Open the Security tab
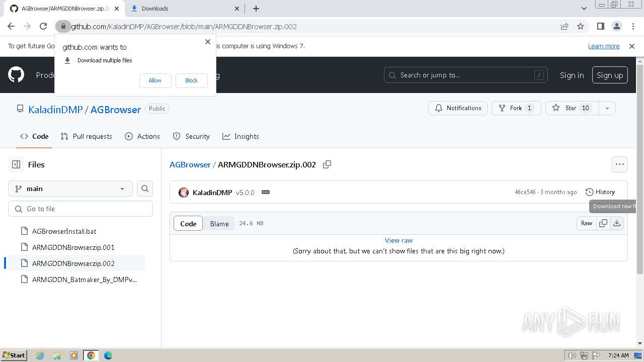Screen dimensions: 644x362 (191, 136)
